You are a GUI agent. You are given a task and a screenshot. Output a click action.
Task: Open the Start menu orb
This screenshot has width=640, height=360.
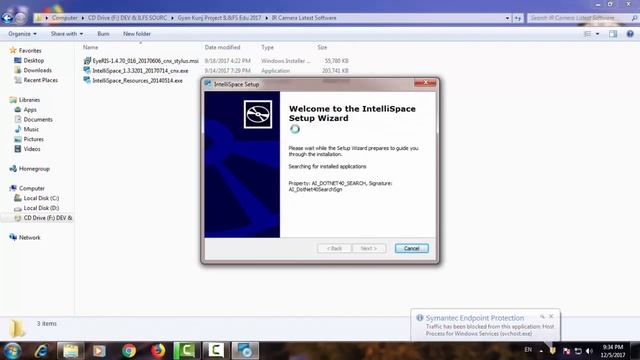point(12,351)
